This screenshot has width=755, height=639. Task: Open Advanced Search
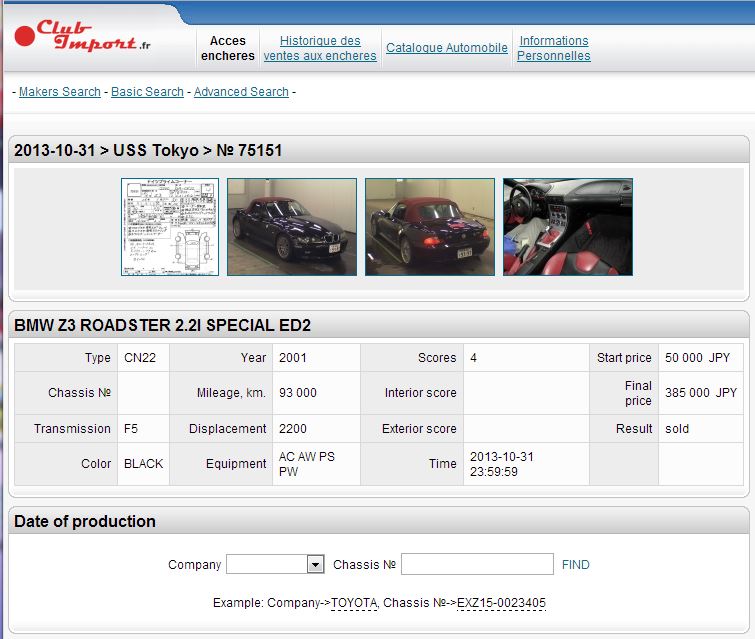pos(241,92)
